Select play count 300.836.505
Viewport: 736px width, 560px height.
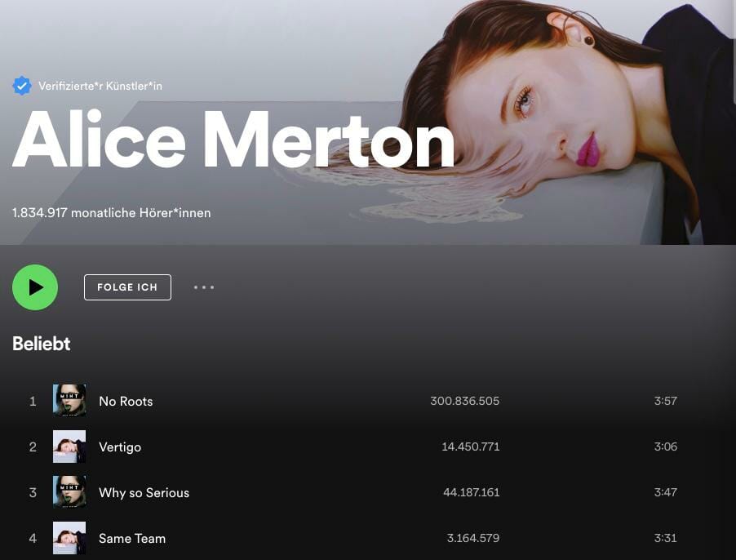click(465, 401)
